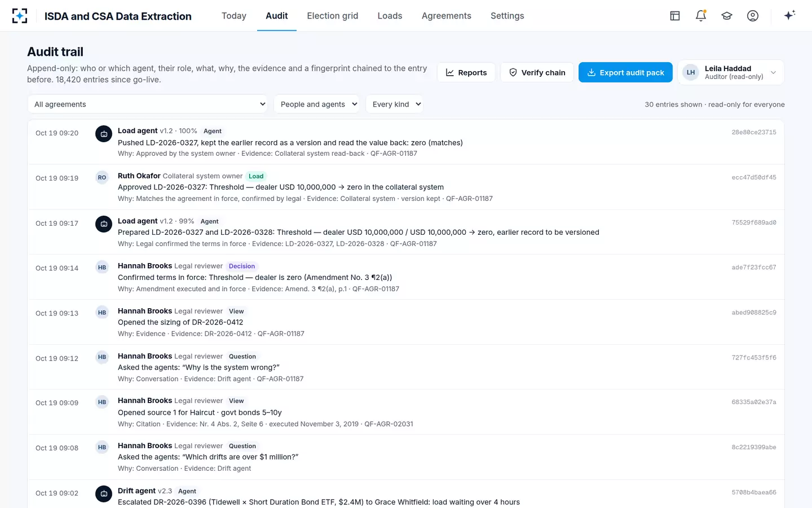The width and height of the screenshot is (812, 508).
Task: Open the Settings tab
Action: (x=507, y=16)
